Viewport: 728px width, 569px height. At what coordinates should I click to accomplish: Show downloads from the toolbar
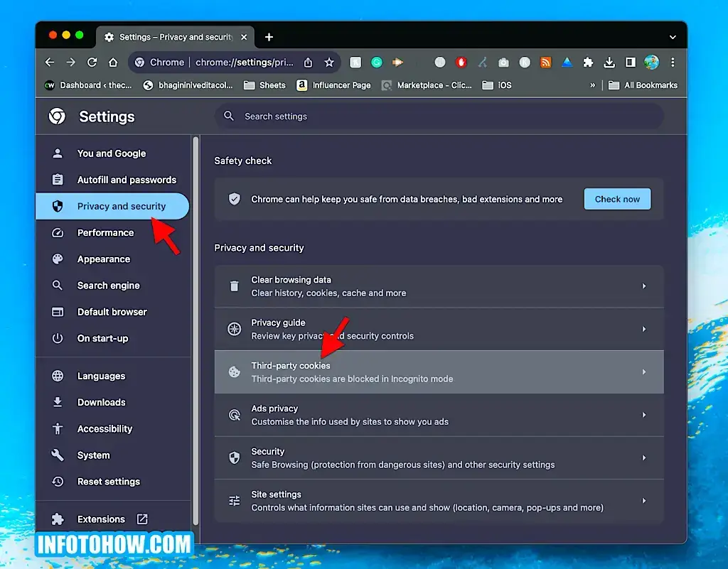(609, 62)
